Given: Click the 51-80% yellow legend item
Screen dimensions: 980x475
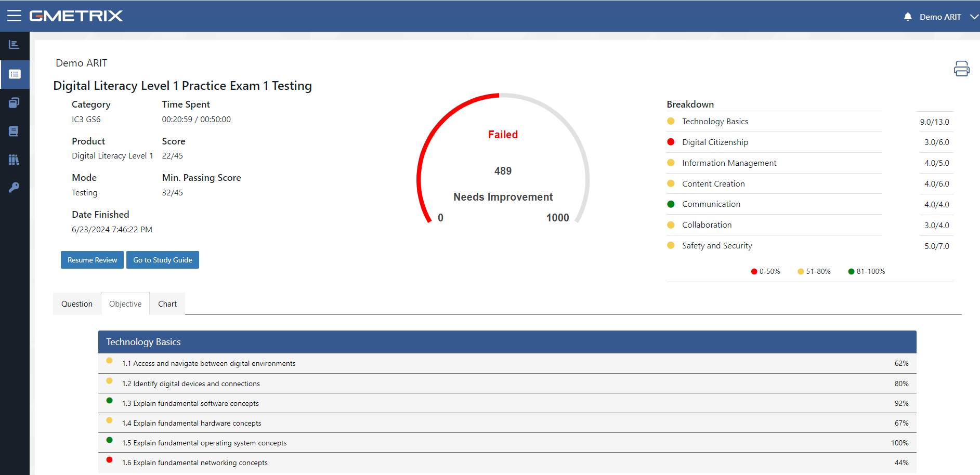Looking at the screenshot, I should [814, 271].
